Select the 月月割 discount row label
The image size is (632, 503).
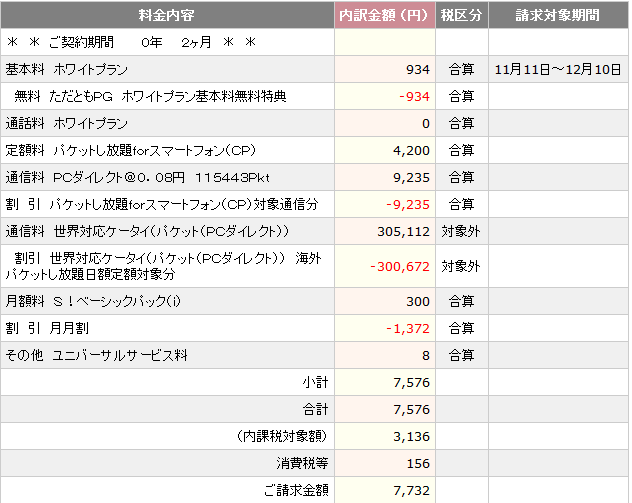coord(47,328)
